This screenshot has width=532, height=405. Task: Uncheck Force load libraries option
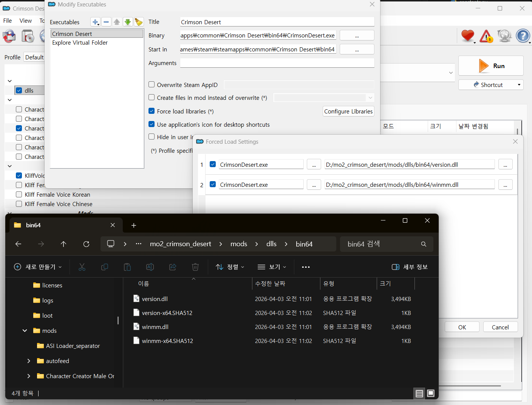coord(152,111)
